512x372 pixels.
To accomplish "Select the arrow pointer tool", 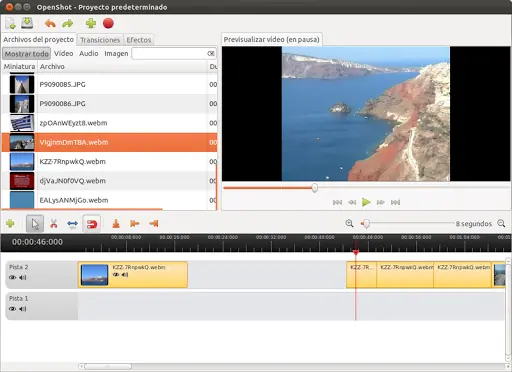I will (x=35, y=224).
